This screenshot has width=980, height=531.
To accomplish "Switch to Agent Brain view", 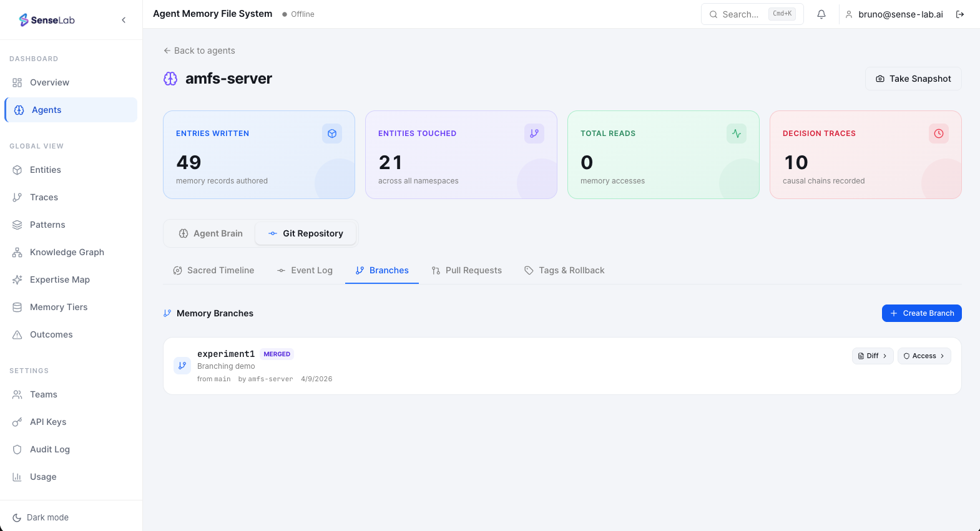I will pos(210,233).
